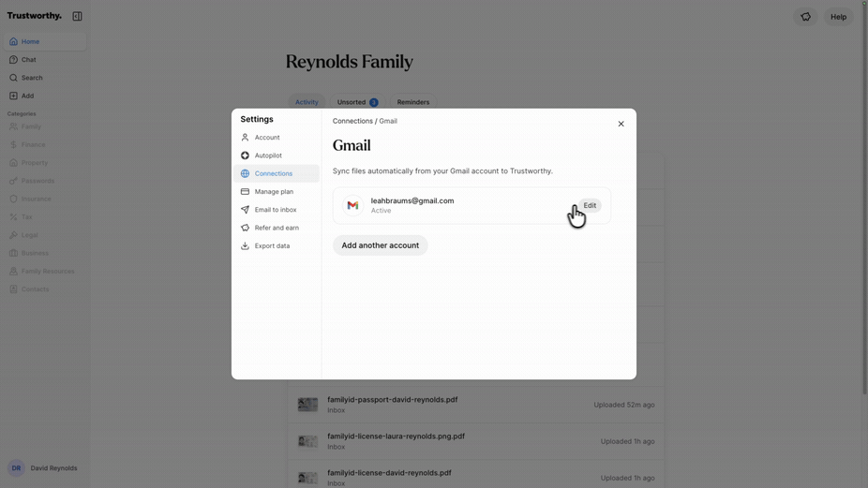Open familyid-passport-david-reynolds.pdf file
Screen dimensions: 868x488
coord(475,405)
